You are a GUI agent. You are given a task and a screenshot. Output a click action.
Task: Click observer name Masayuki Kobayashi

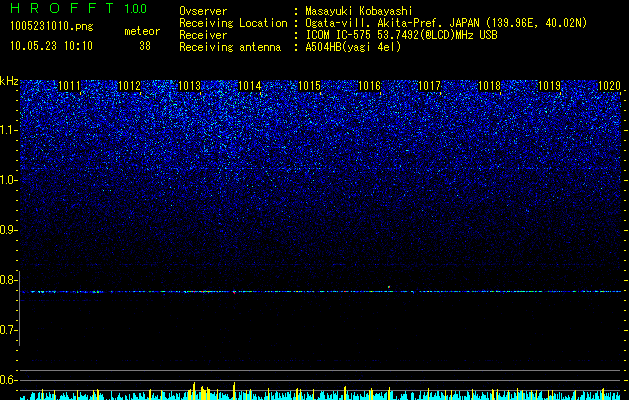click(x=359, y=11)
